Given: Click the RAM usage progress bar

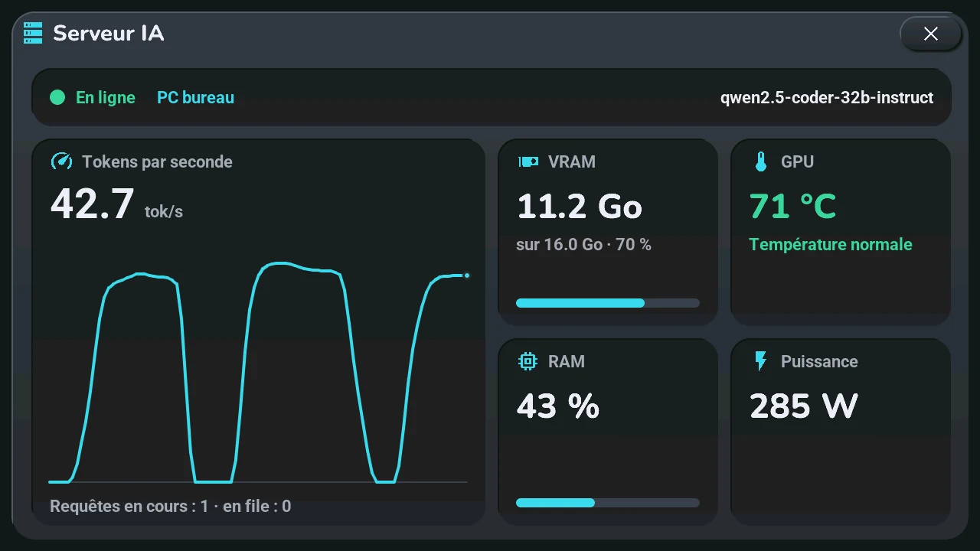Looking at the screenshot, I should pyautogui.click(x=608, y=503).
